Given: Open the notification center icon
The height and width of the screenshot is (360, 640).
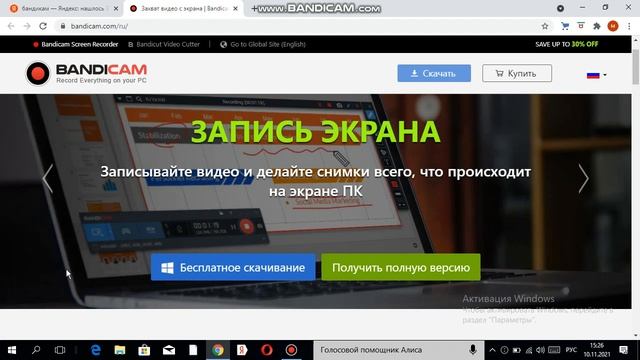Looking at the screenshot, I should (x=623, y=350).
